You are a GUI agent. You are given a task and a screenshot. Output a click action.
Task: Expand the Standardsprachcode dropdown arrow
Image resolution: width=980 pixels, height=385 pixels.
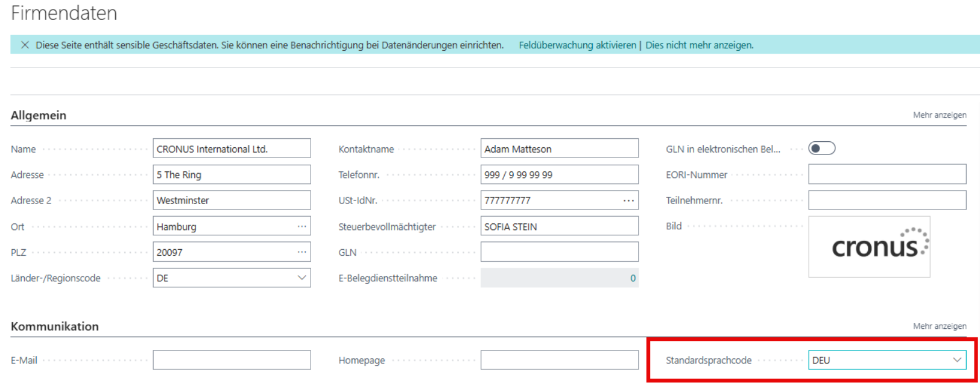[956, 360]
